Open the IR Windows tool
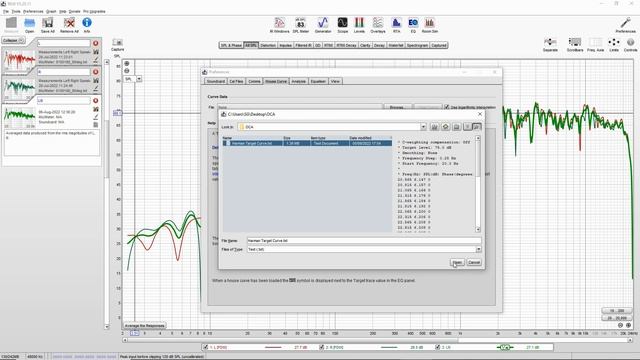Screen dimensions: 640x360 (280, 24)
